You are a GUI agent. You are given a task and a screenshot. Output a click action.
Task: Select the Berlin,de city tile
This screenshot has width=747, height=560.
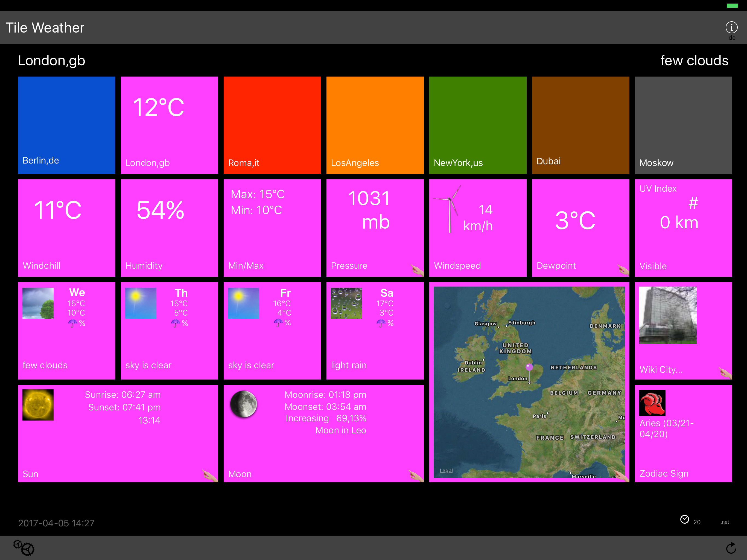tap(66, 125)
